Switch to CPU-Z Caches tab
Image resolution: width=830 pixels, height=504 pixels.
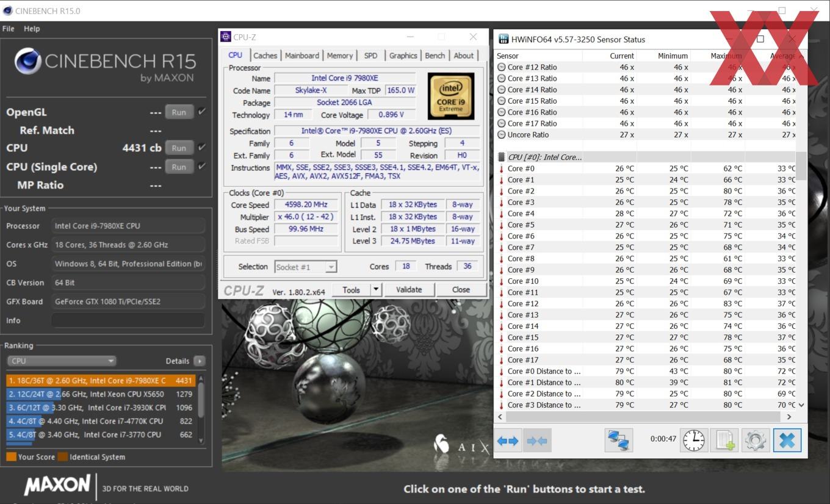265,56
